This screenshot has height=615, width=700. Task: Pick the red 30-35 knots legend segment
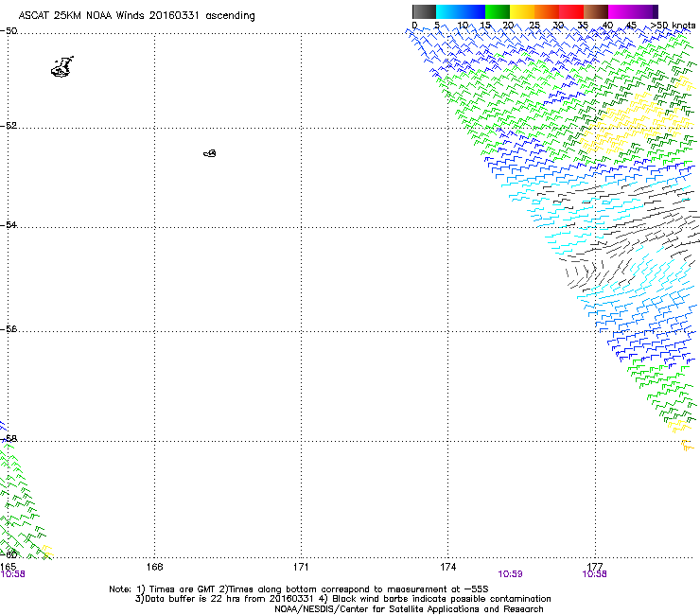tap(570, 11)
